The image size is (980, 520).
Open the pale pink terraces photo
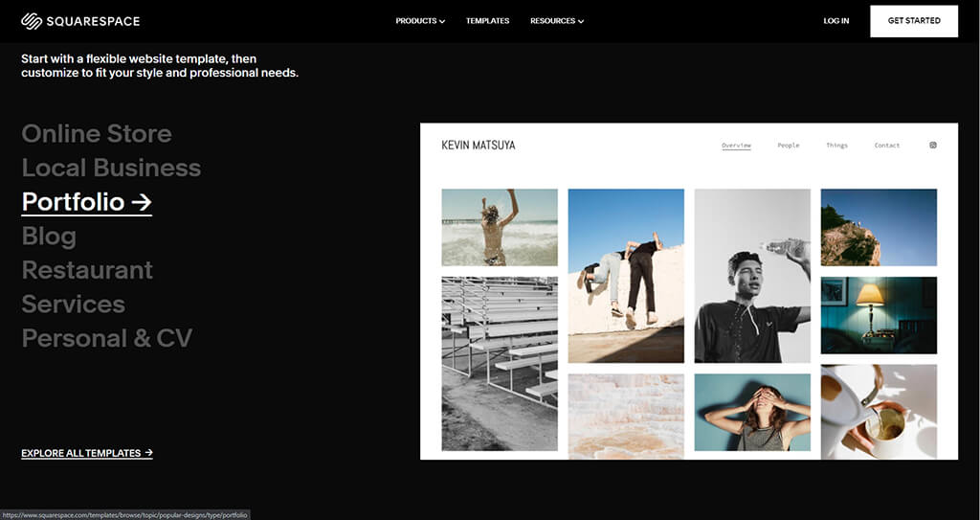pos(626,417)
